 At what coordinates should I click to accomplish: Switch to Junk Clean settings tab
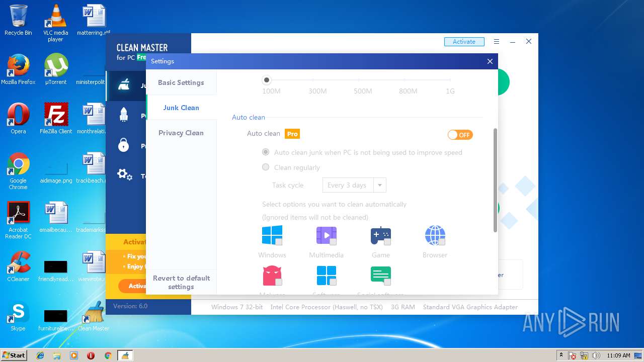(x=181, y=108)
